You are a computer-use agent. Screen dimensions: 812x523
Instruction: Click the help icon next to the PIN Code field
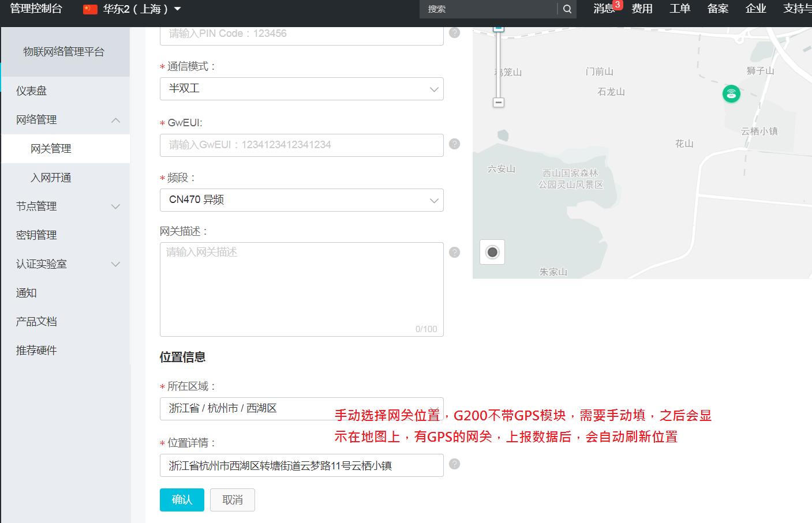[x=454, y=33]
